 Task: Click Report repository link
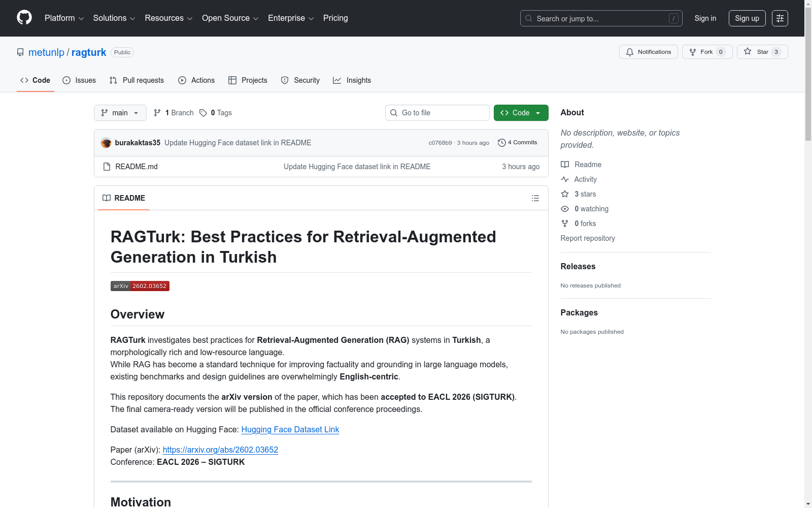588,238
